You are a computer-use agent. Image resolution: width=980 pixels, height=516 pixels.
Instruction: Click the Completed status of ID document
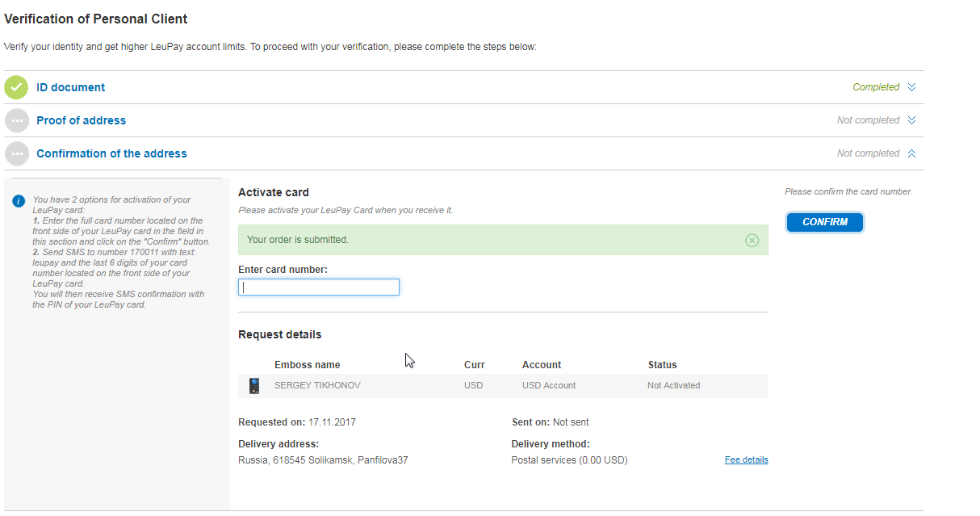(876, 87)
